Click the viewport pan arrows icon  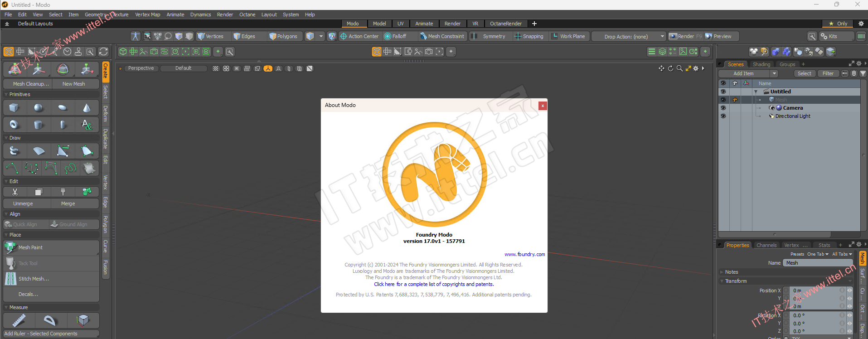coord(661,68)
